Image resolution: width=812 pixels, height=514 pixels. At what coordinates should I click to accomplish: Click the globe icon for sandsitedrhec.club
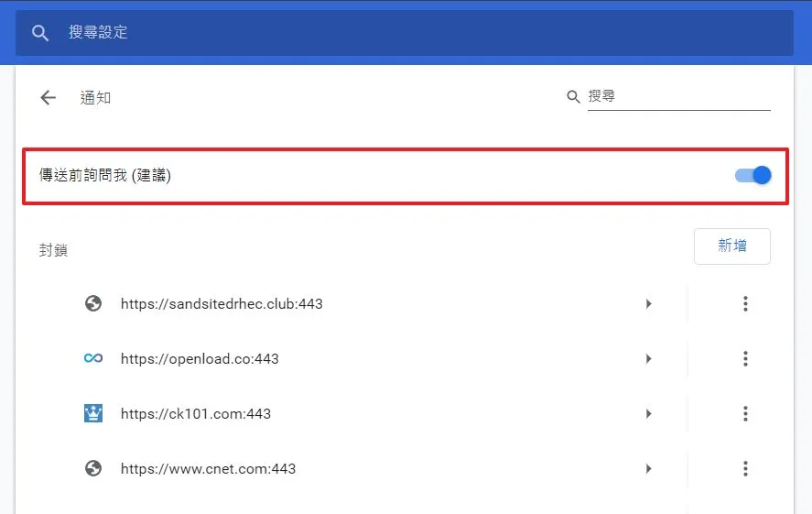point(93,303)
